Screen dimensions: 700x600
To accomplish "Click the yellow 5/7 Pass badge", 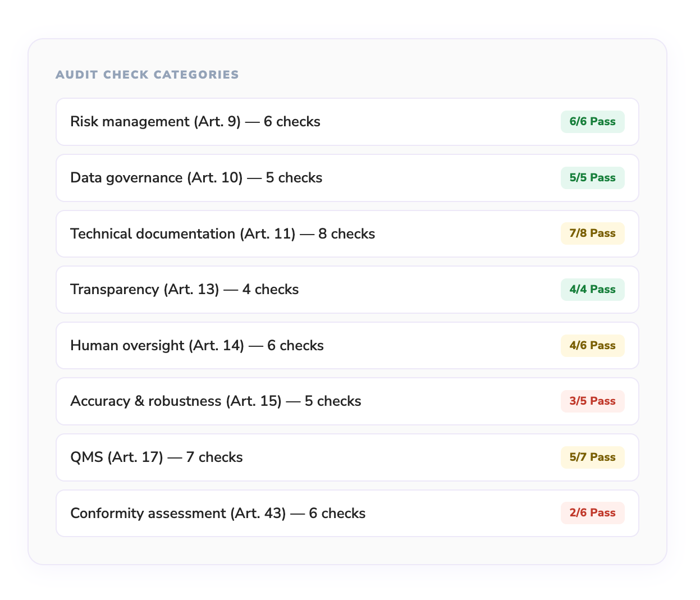I will tap(592, 457).
